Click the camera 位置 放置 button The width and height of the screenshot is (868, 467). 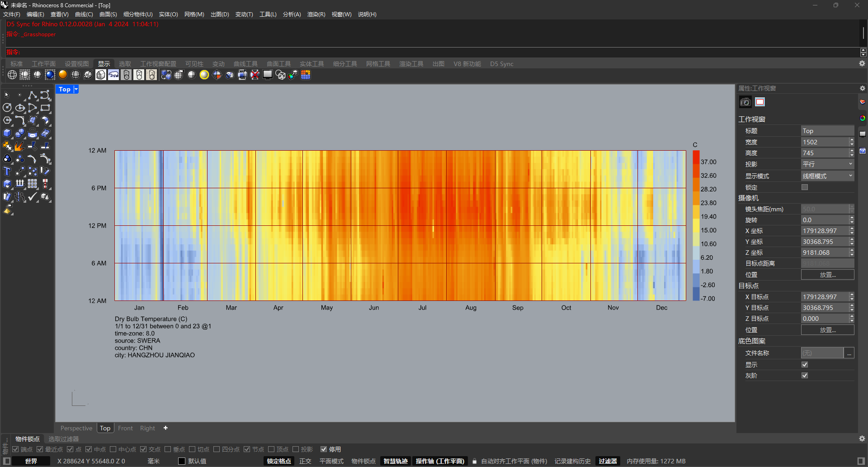coord(828,275)
